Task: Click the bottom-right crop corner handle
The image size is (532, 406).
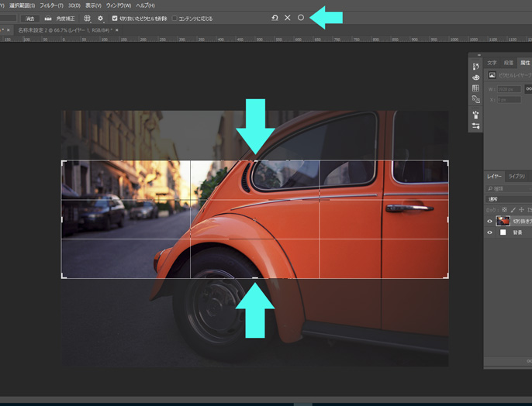Action: [447, 277]
